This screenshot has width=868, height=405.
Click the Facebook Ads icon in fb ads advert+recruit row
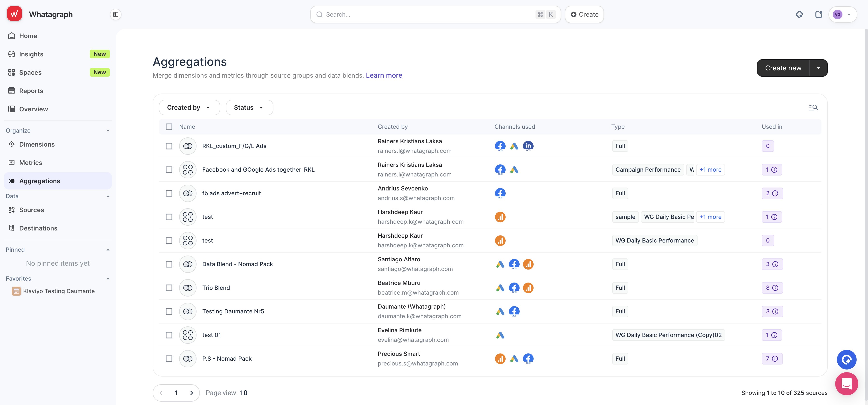click(x=500, y=193)
